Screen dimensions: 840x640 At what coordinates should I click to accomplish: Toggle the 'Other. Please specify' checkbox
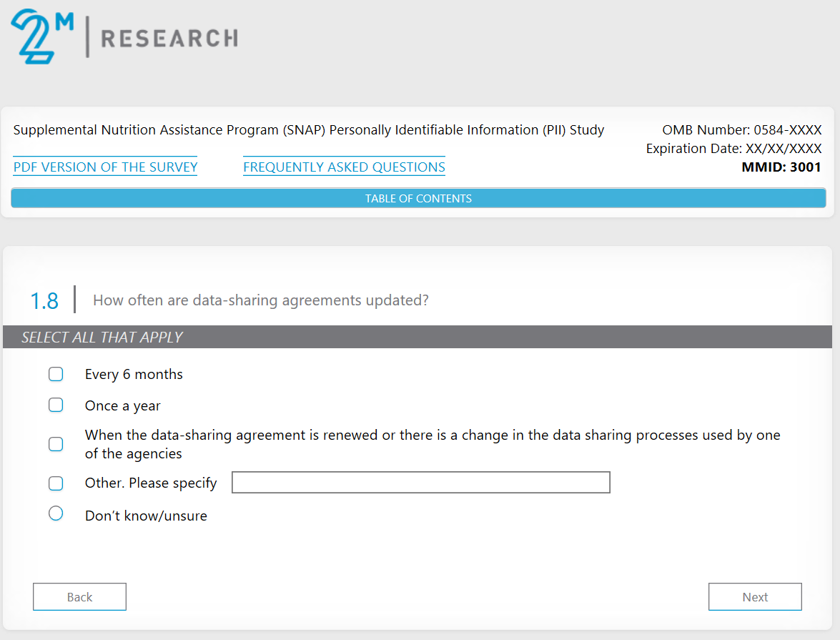[x=56, y=483]
